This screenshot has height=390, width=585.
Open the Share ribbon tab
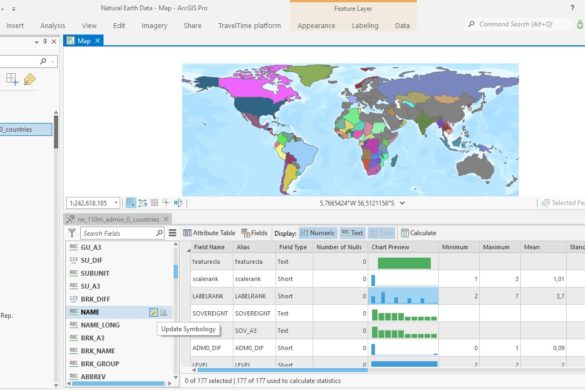(x=193, y=25)
